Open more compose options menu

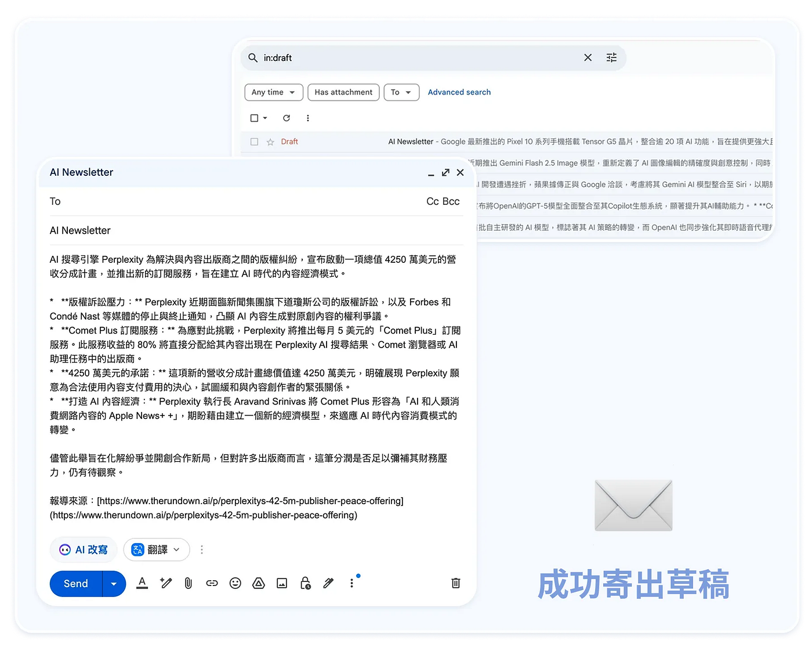click(x=351, y=583)
